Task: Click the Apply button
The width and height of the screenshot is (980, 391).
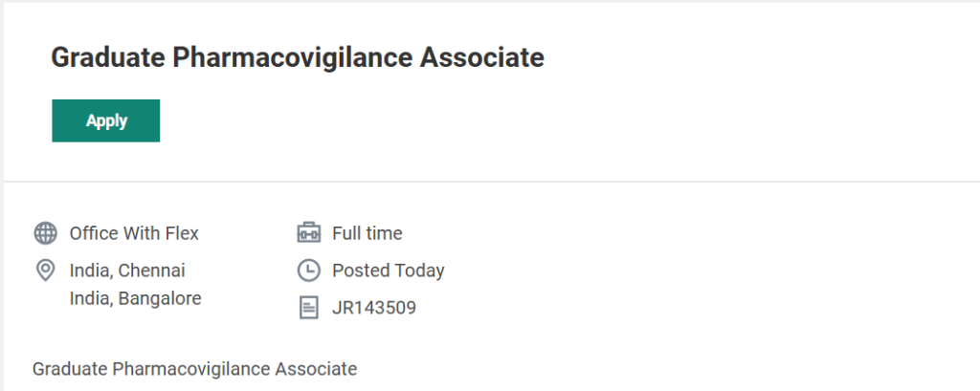Action: (105, 120)
